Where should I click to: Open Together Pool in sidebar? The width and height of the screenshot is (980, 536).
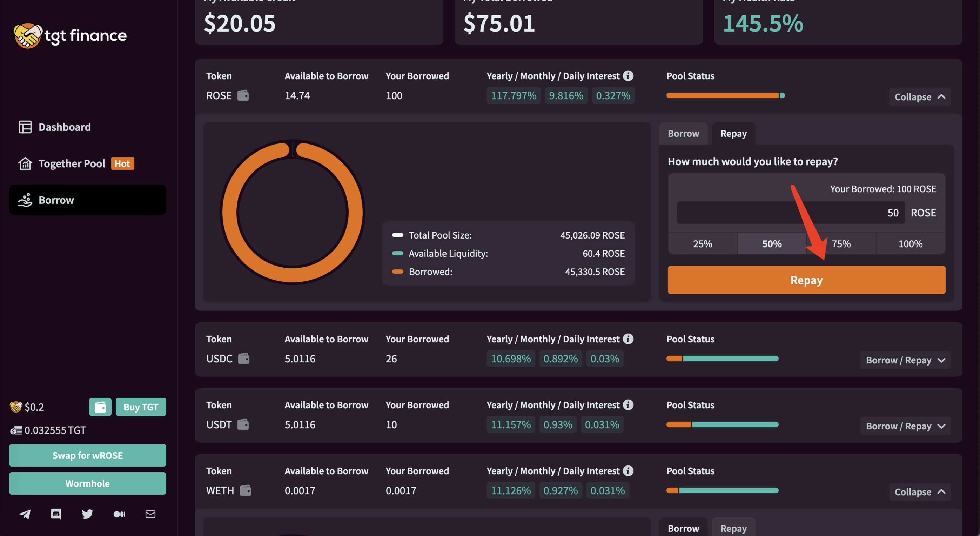pyautogui.click(x=72, y=163)
